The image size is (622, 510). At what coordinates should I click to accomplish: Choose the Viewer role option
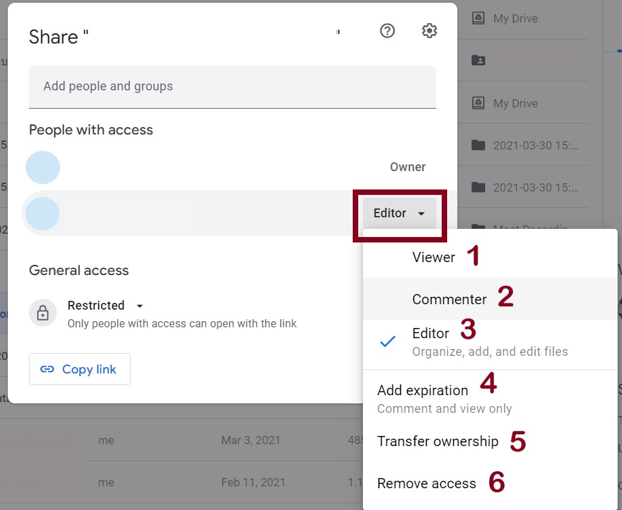click(433, 257)
